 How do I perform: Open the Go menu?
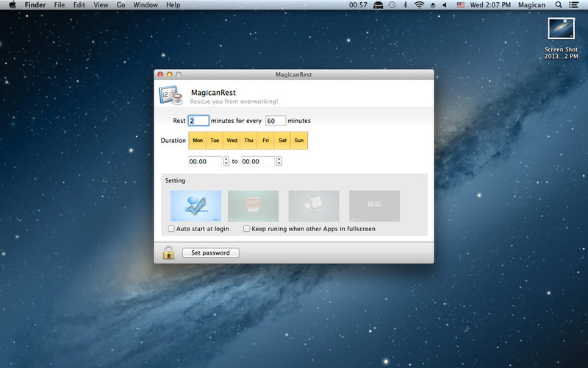pos(121,5)
